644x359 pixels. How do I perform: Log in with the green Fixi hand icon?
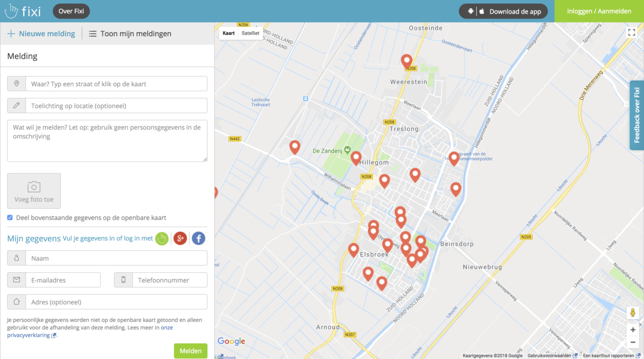[x=161, y=239]
